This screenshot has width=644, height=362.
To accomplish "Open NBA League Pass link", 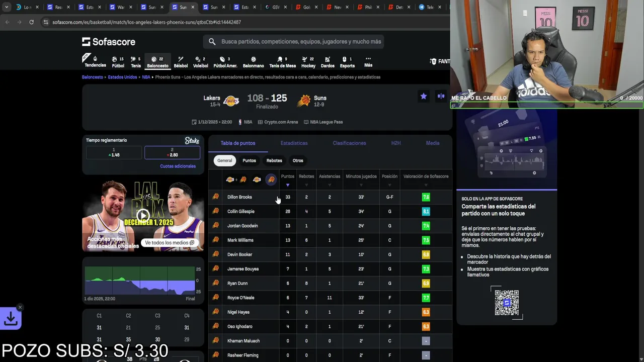I will pyautogui.click(x=323, y=122).
